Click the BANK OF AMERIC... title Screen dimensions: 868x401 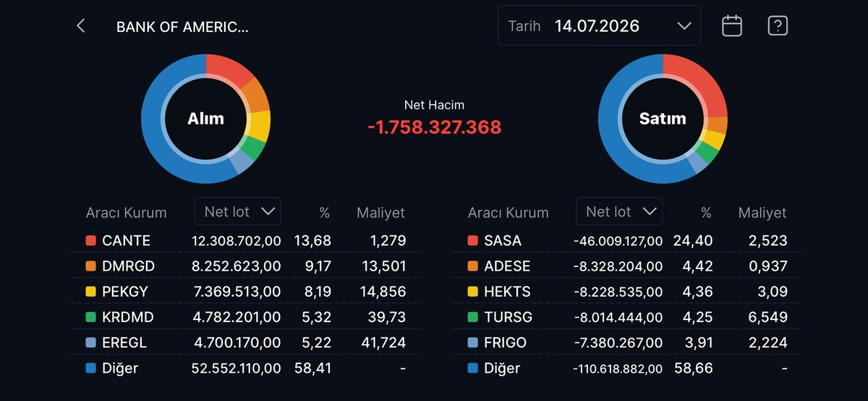[x=182, y=28]
